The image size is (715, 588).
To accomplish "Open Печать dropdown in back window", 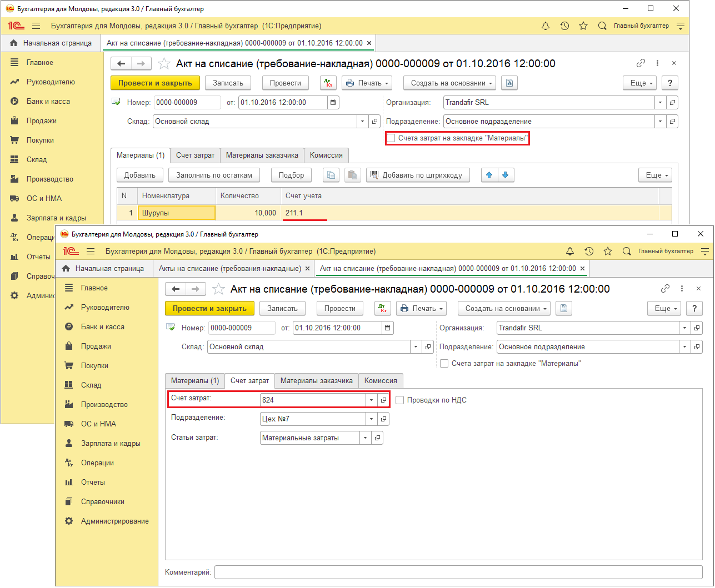I will pos(367,83).
